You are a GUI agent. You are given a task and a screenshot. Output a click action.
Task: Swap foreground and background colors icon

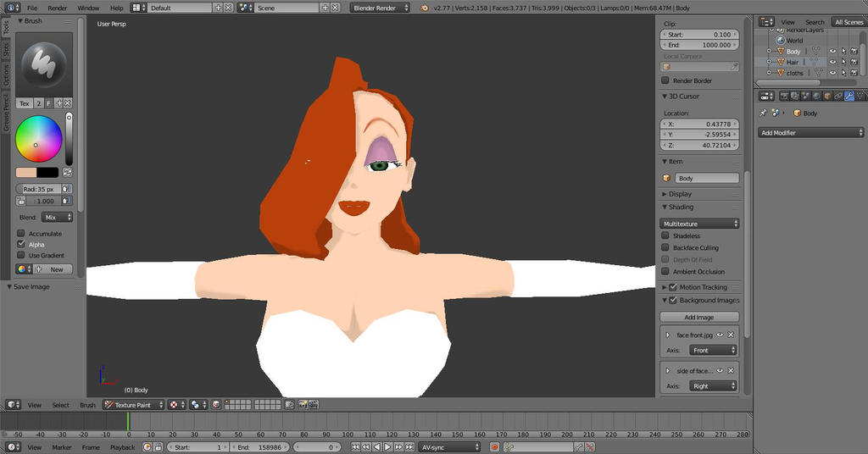pyautogui.click(x=67, y=173)
